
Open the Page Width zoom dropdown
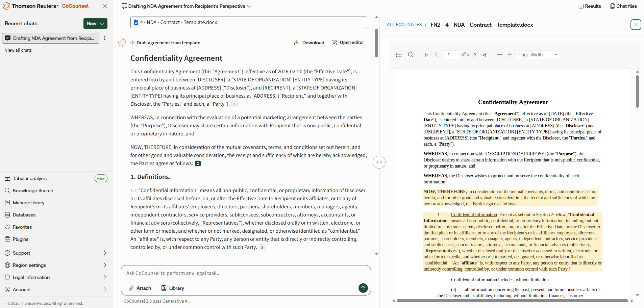tap(538, 55)
